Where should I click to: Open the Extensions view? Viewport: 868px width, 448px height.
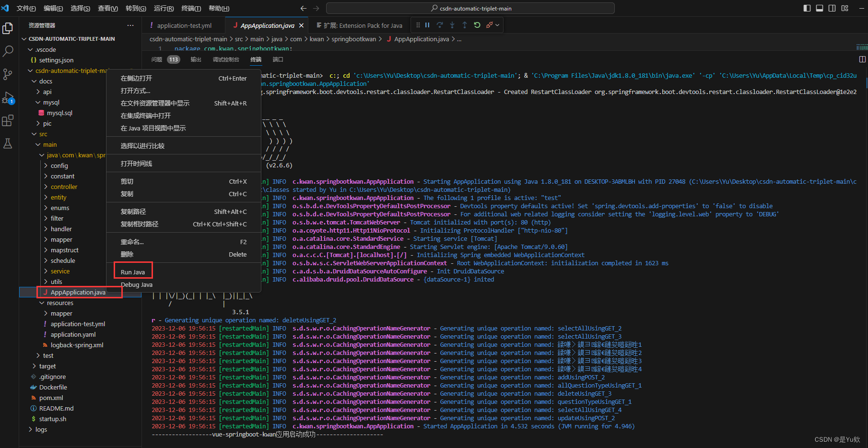click(8, 121)
